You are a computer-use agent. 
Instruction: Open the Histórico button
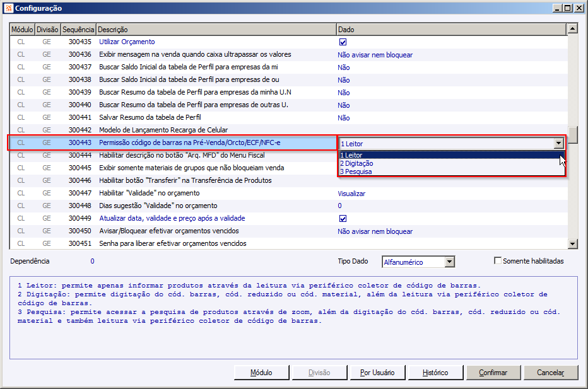(x=435, y=373)
